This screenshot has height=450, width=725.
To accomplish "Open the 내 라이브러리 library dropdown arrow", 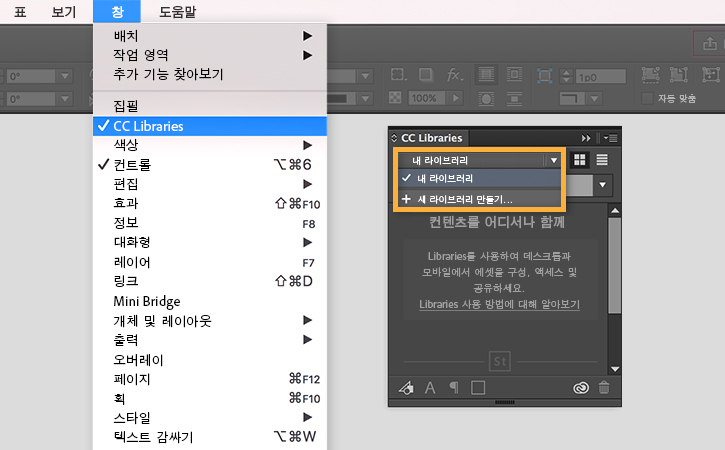I will (553, 160).
